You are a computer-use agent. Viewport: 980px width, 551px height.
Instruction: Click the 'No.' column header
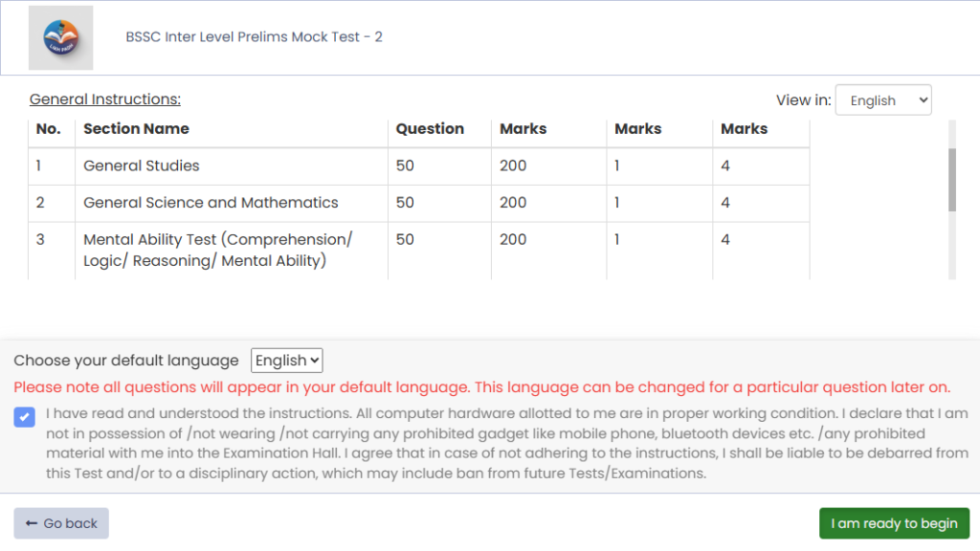click(x=48, y=129)
